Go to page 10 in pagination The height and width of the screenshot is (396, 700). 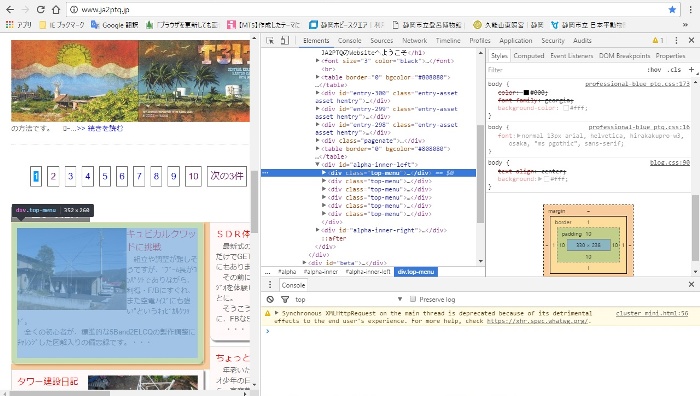(x=193, y=176)
